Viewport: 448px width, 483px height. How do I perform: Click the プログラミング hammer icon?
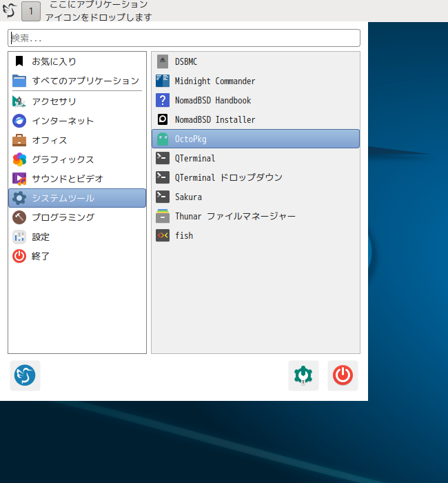19,217
